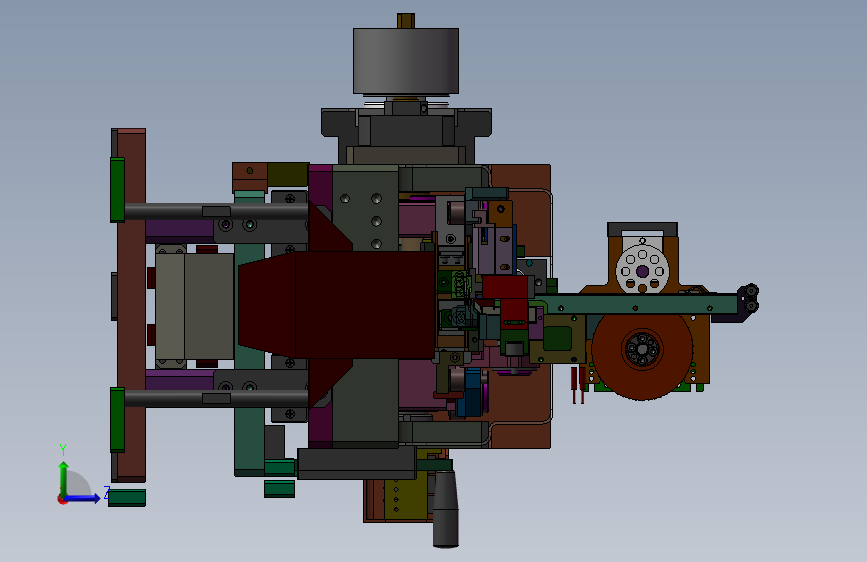Select the dark gray block at bottom center
This screenshot has height=562, width=867.
coord(357,462)
